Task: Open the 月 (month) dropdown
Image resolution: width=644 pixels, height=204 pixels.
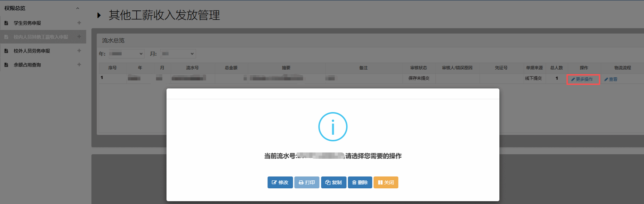Action: click(178, 54)
